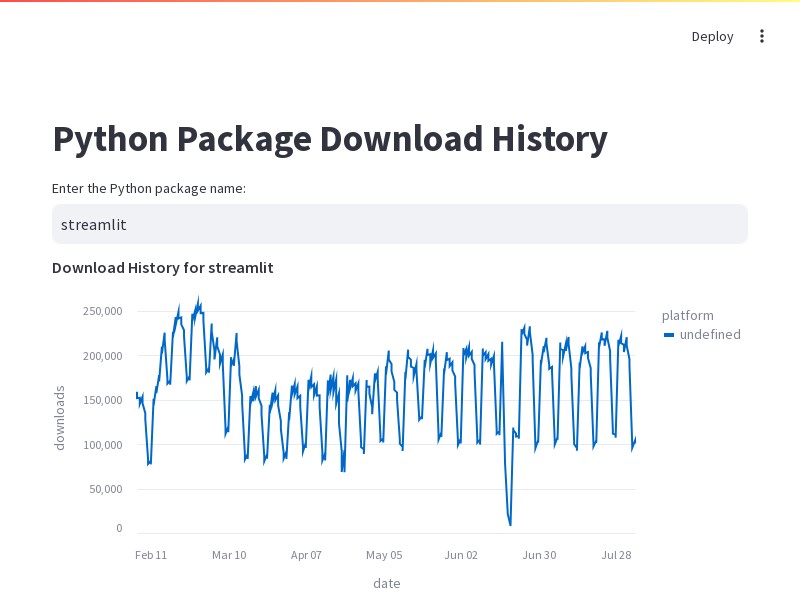800x600 pixels.
Task: Click the 100,000 y-axis label
Action: (103, 445)
